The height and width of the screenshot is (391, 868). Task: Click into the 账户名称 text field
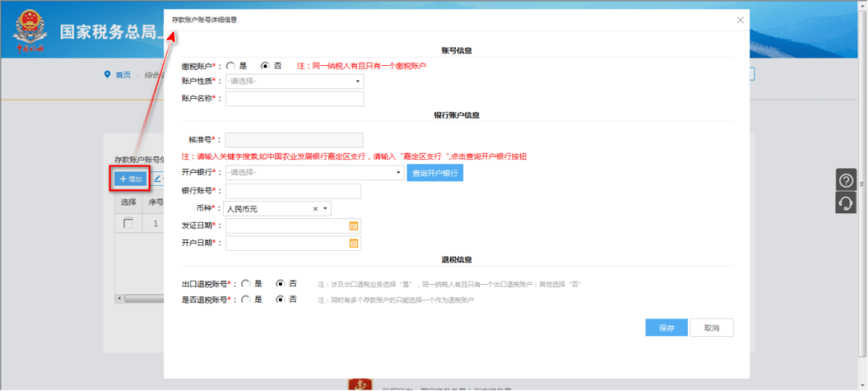coord(294,99)
